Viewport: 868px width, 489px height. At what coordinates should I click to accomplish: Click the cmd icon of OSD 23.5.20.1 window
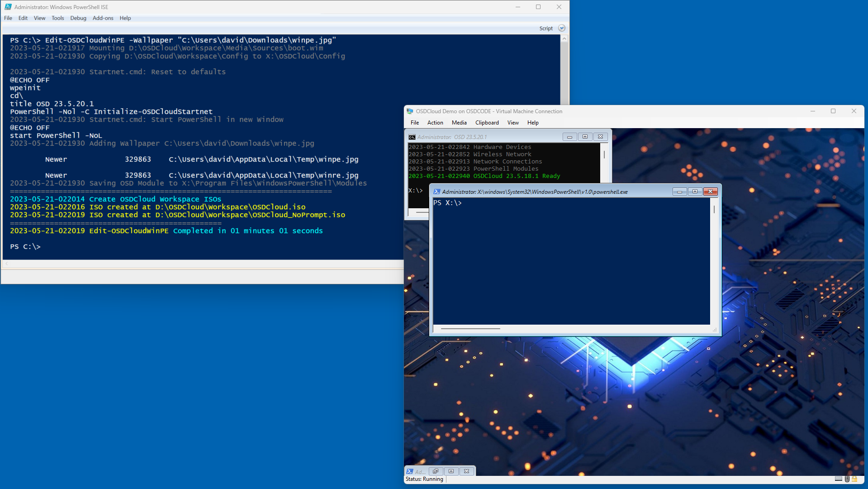(412, 137)
